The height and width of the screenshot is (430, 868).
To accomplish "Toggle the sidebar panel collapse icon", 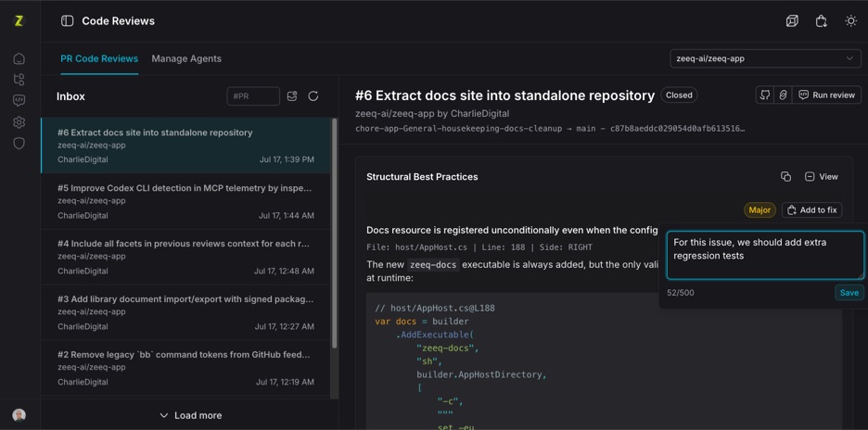I will (x=67, y=21).
